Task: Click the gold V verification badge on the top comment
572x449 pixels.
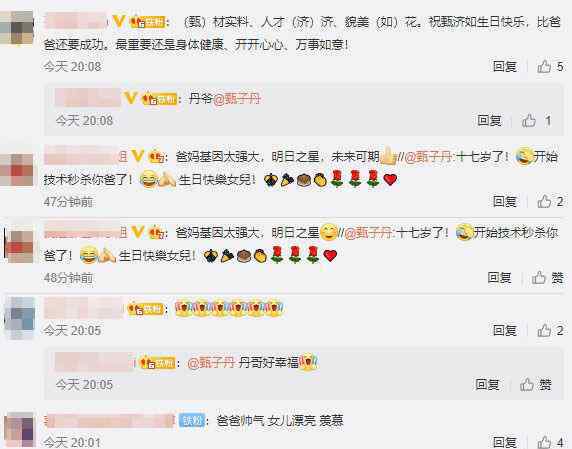Action: (119, 21)
